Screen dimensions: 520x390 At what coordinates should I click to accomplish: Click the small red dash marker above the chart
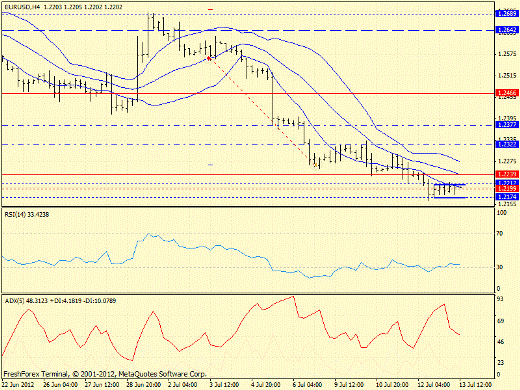pyautogui.click(x=210, y=10)
